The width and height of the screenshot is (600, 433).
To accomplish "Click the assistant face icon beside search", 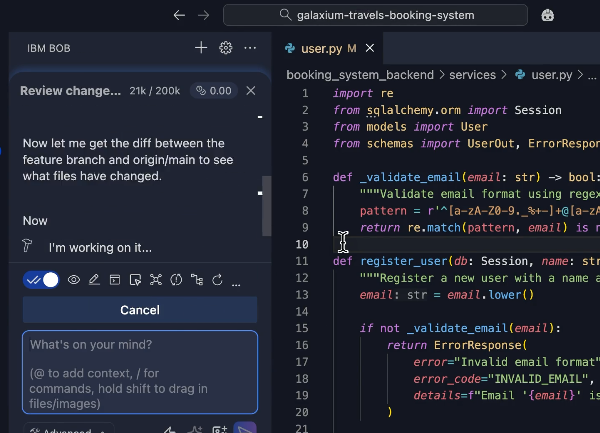I will coord(548,15).
